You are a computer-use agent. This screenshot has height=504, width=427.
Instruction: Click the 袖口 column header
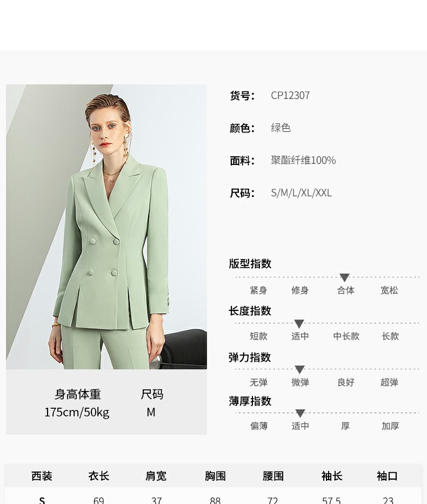click(387, 476)
